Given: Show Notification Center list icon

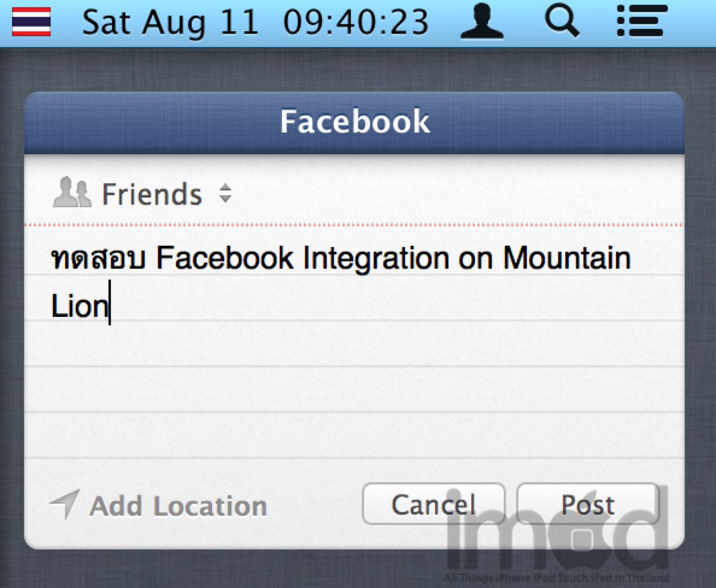Looking at the screenshot, I should (642, 22).
